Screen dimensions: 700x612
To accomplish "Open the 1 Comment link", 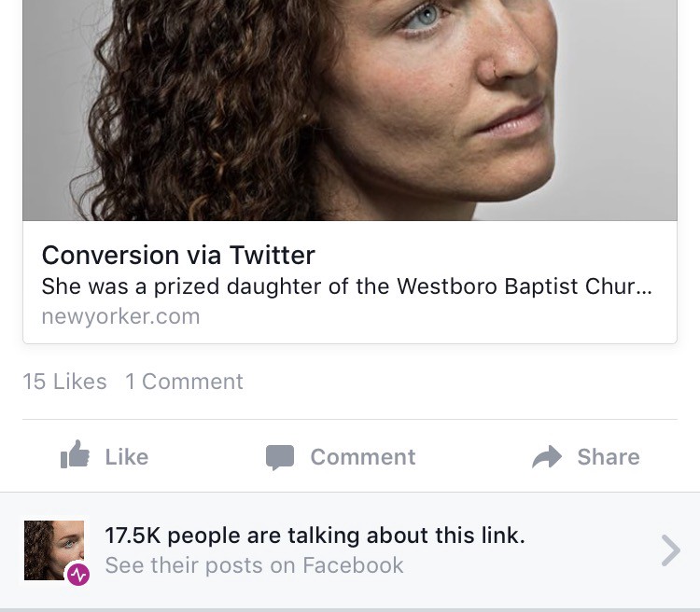I will tap(185, 382).
